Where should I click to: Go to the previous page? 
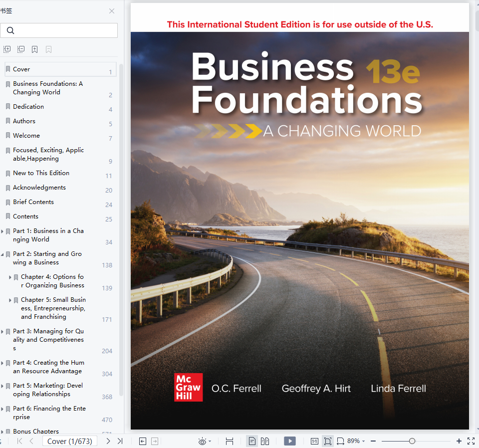tap(31, 441)
